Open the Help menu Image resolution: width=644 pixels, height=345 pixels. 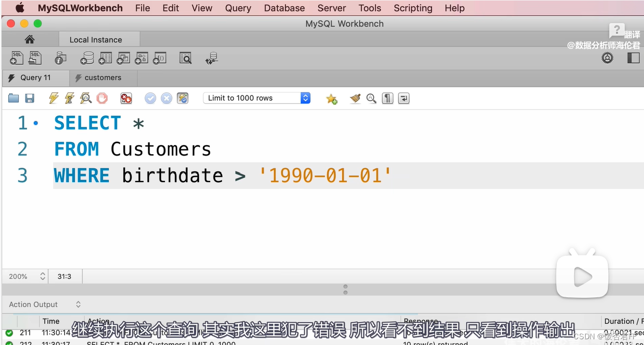coord(455,8)
